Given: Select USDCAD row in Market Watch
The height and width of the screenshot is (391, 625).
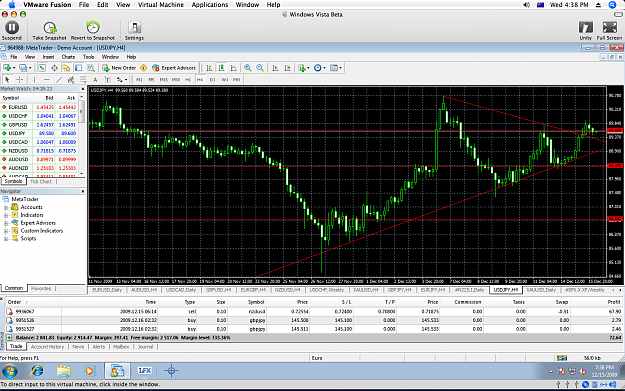Looking at the screenshot, I should 39,142.
